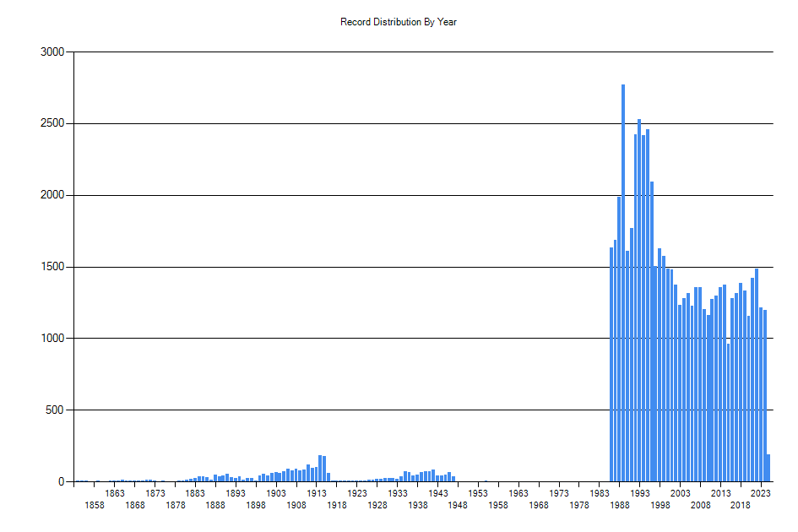Click the x-axis label 1988
This screenshot has width=798, height=532.
[x=619, y=505]
